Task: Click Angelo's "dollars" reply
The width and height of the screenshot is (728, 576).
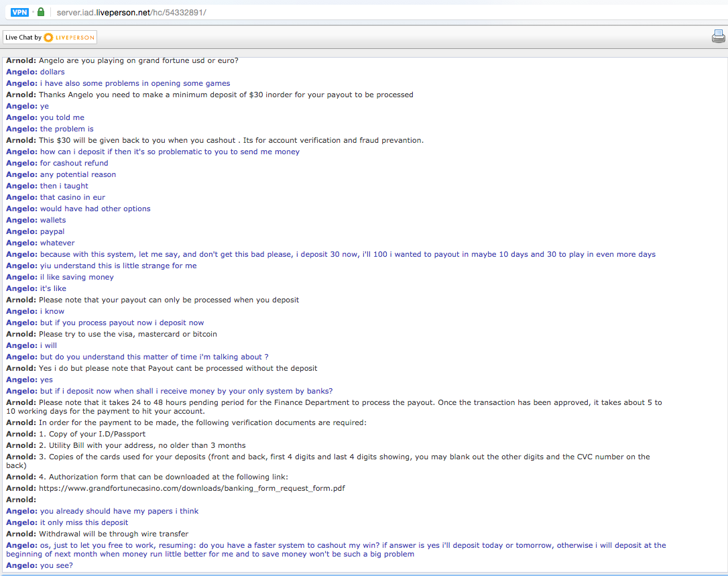Action: click(52, 72)
